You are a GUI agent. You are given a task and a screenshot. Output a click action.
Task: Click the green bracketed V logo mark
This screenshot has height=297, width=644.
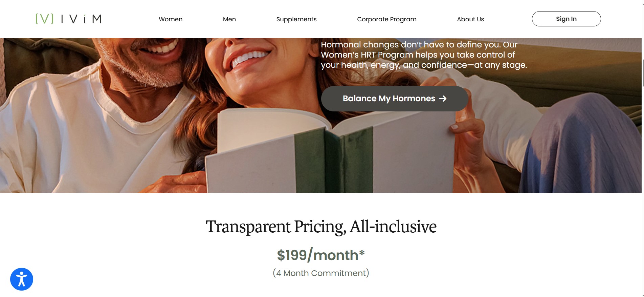click(44, 19)
